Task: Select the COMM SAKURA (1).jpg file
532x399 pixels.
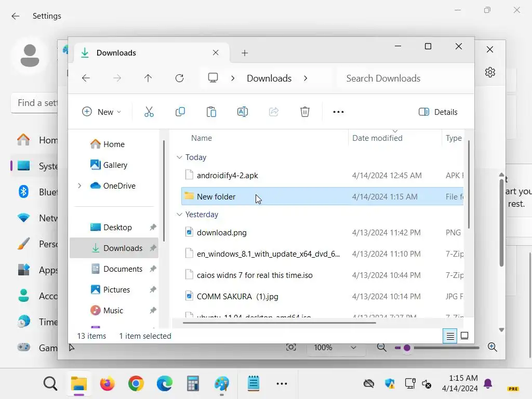Action: (x=322, y=297)
